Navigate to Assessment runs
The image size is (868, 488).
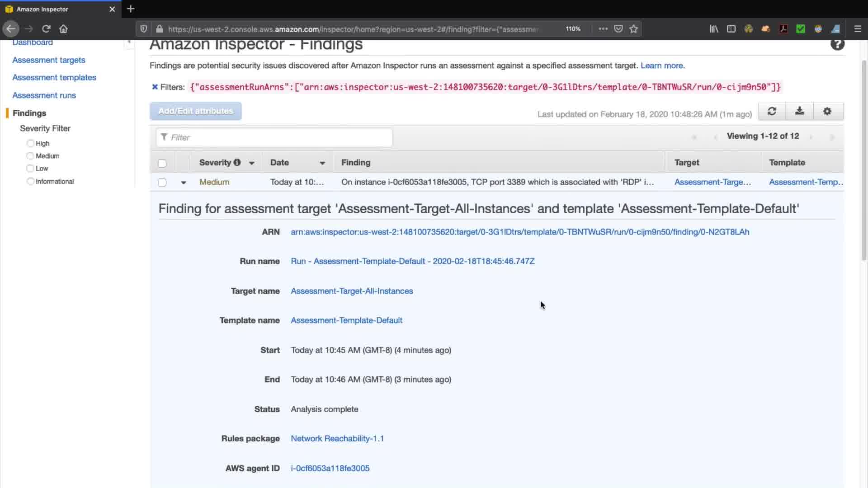pyautogui.click(x=44, y=95)
